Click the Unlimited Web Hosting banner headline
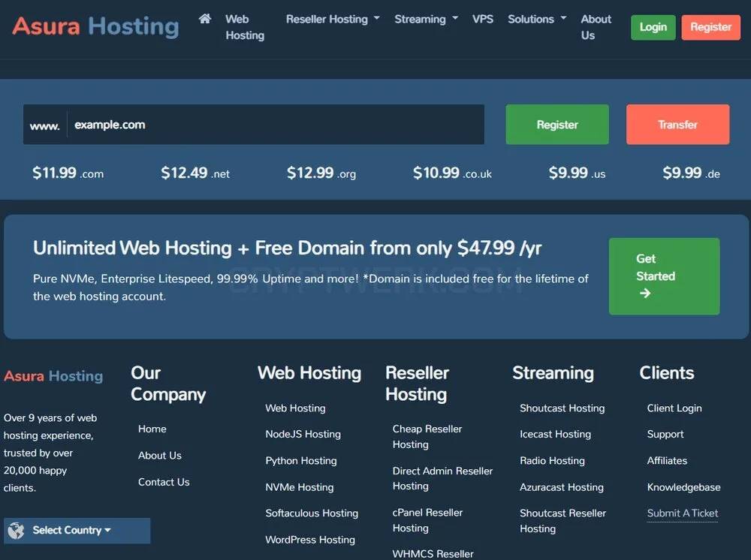Viewport: 751px width, 560px height. coord(288,248)
